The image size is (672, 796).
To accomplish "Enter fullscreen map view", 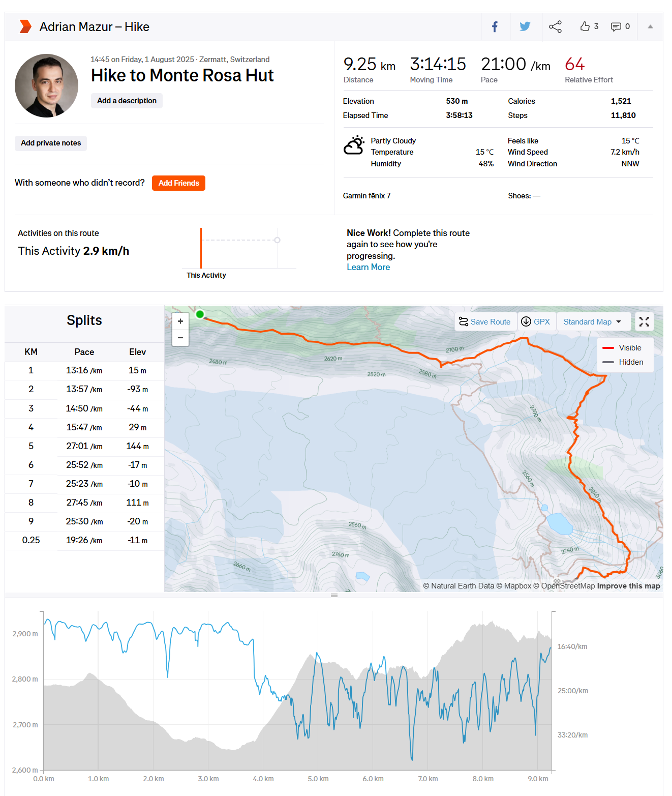I will (x=644, y=321).
